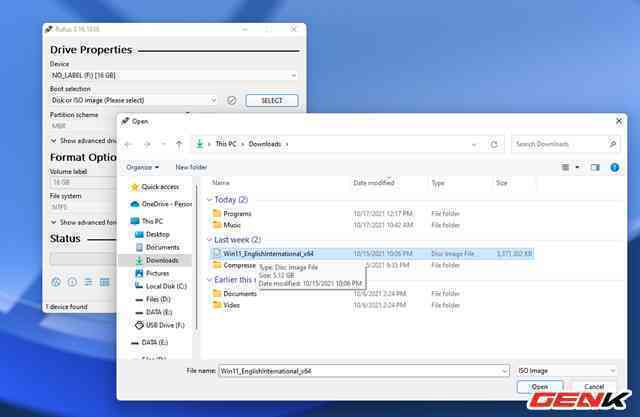
Task: Toggle the preview pane icon
Action: pyautogui.click(x=595, y=167)
